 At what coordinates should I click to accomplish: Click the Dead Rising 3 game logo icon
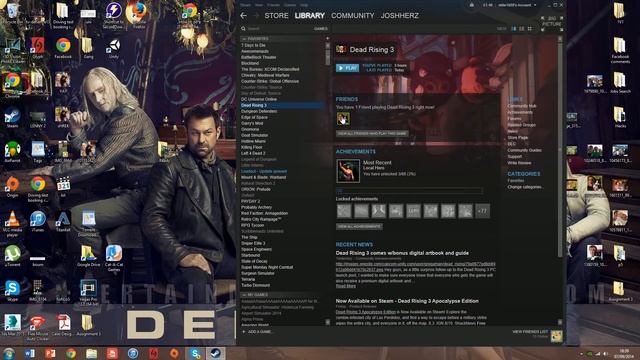pyautogui.click(x=341, y=49)
